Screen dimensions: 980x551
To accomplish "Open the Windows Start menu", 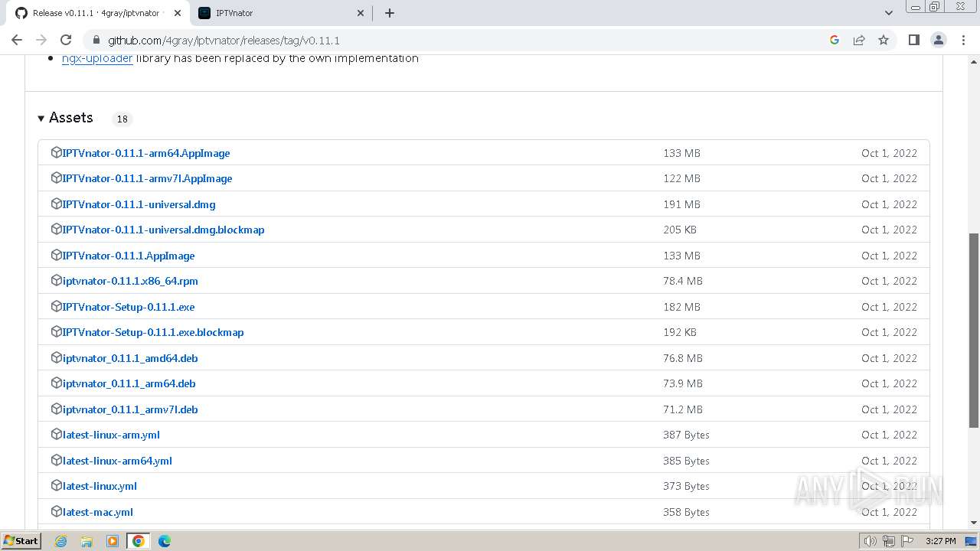I will [21, 541].
